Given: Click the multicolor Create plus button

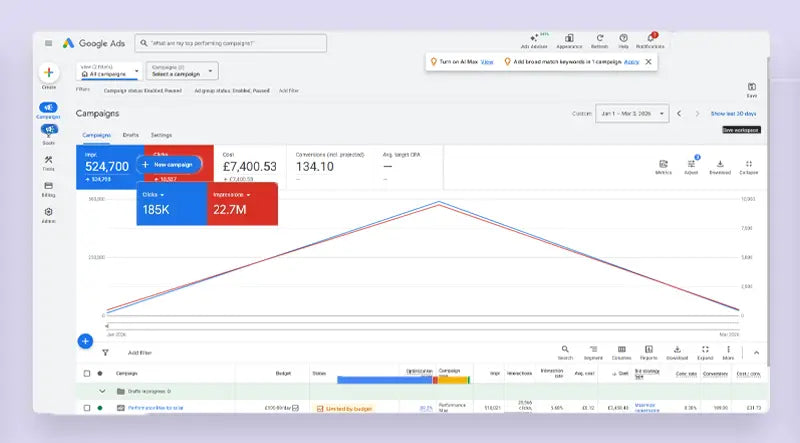Looking at the screenshot, I should pos(49,72).
